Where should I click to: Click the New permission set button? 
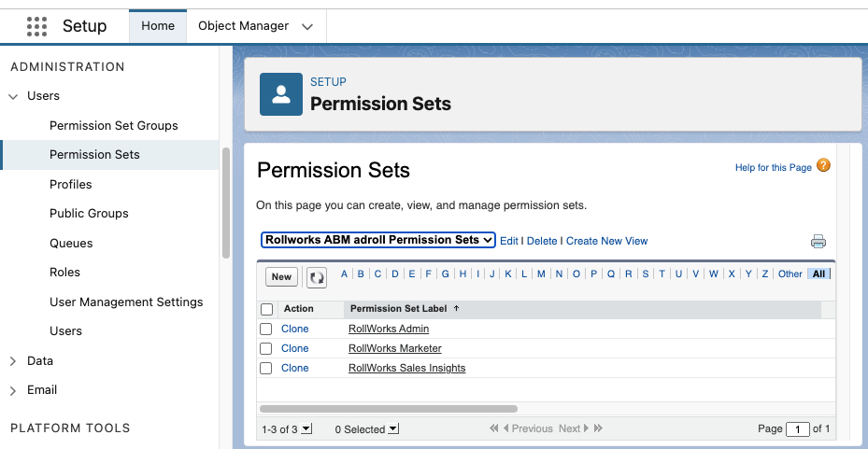point(281,276)
